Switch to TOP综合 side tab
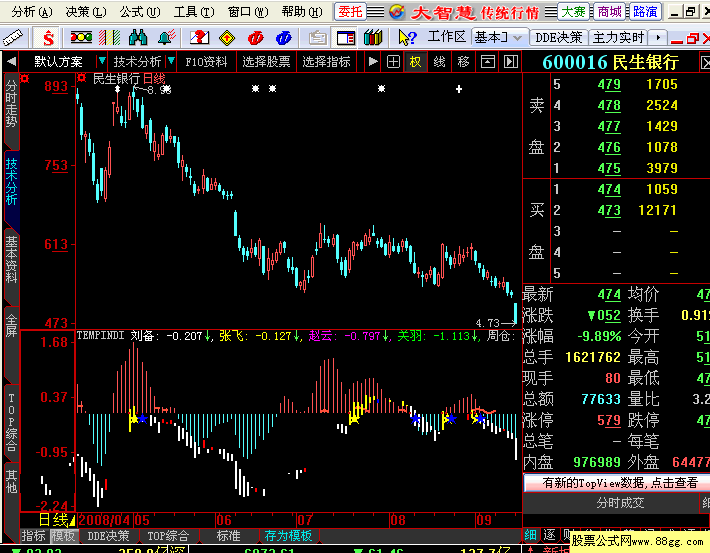Screen dimensions: 710x553 pyautogui.click(x=11, y=422)
